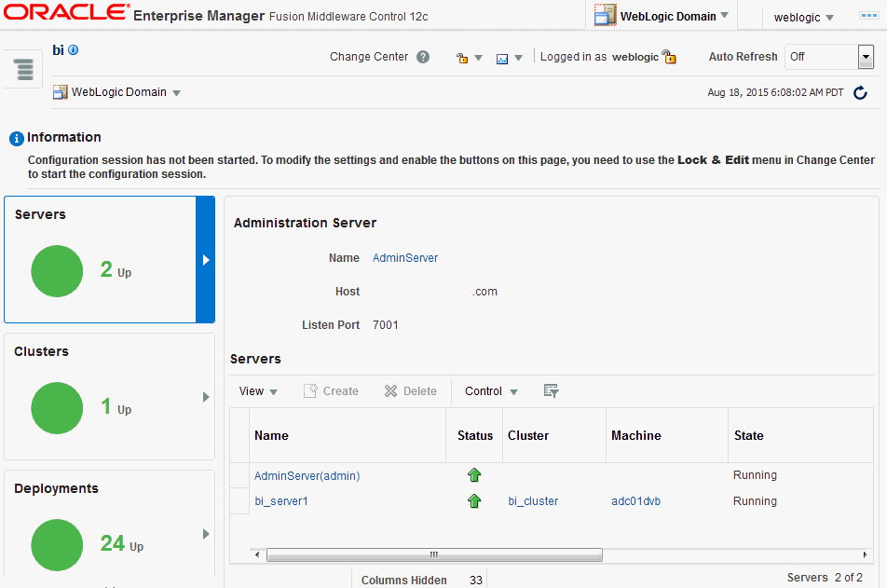
Task: Click the padlock icon beside weblogic login
Action: pos(669,57)
